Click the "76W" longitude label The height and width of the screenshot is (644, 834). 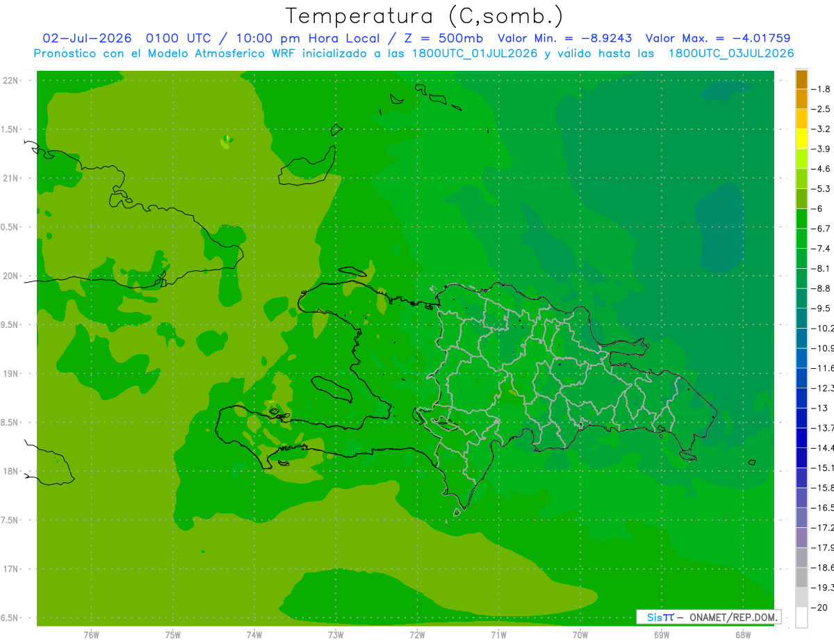click(x=91, y=635)
